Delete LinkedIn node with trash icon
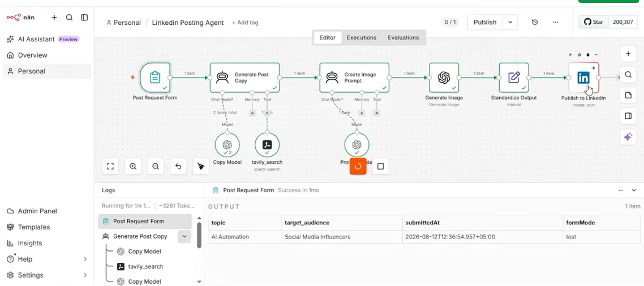Screen dimensions: 644x286 click(588, 55)
